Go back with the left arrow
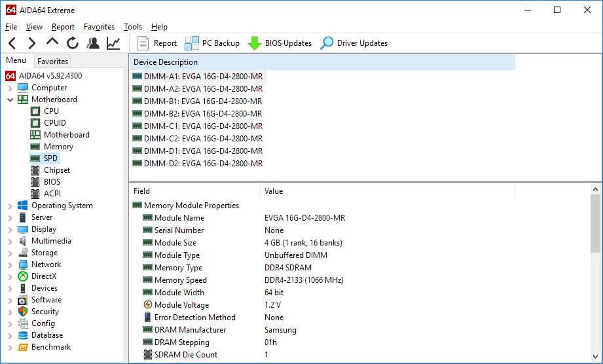 pos(12,43)
